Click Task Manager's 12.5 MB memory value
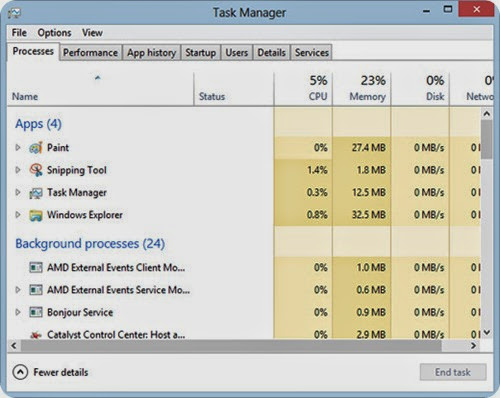Viewport: 500px width, 398px height. (369, 193)
